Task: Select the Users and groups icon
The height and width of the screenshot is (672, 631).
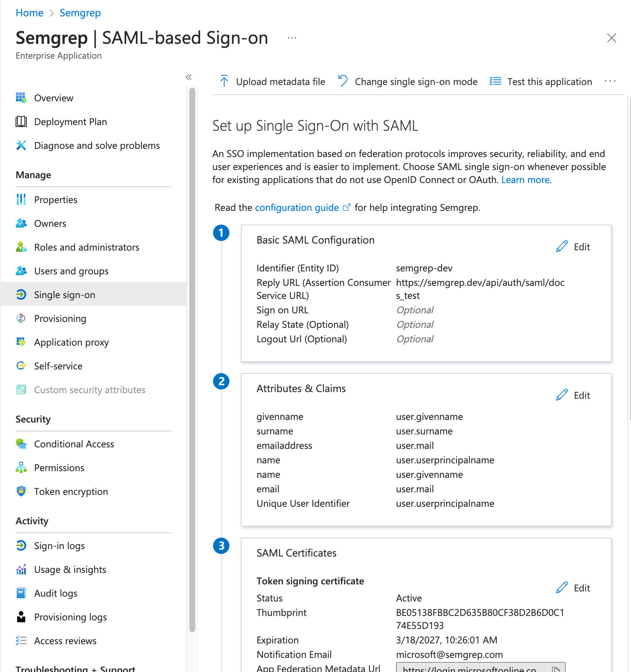Action: point(21,271)
